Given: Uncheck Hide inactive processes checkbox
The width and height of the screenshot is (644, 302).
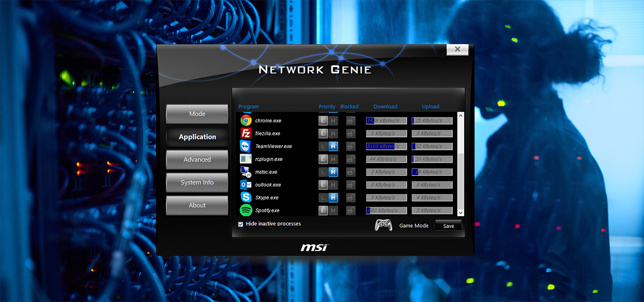Looking at the screenshot, I should (x=241, y=224).
